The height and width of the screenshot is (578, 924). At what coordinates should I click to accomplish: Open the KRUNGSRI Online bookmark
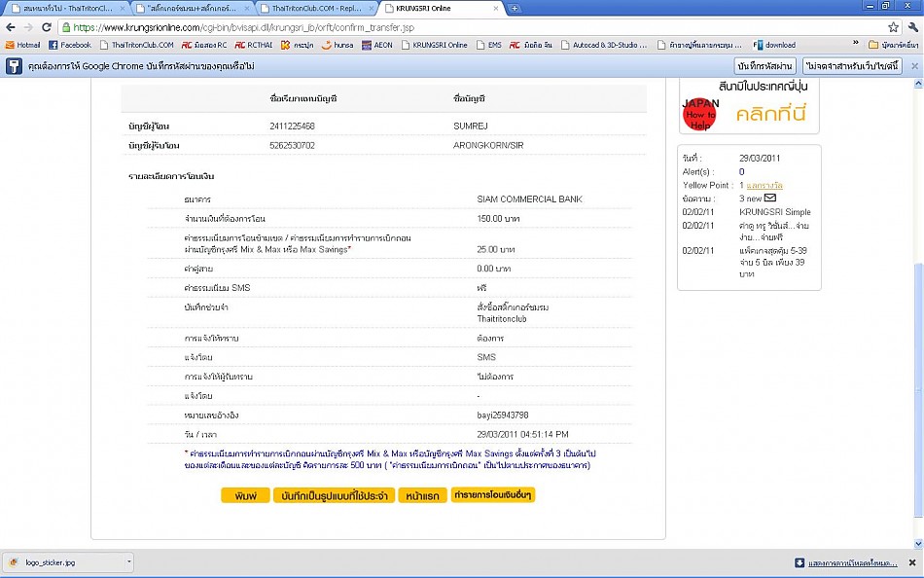click(x=435, y=45)
